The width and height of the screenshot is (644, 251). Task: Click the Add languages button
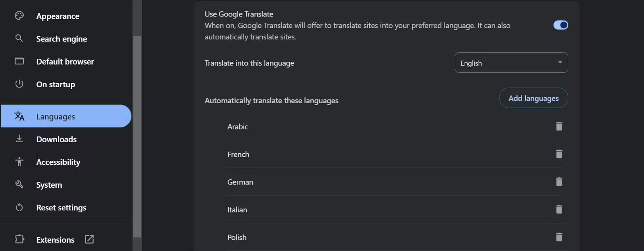533,98
